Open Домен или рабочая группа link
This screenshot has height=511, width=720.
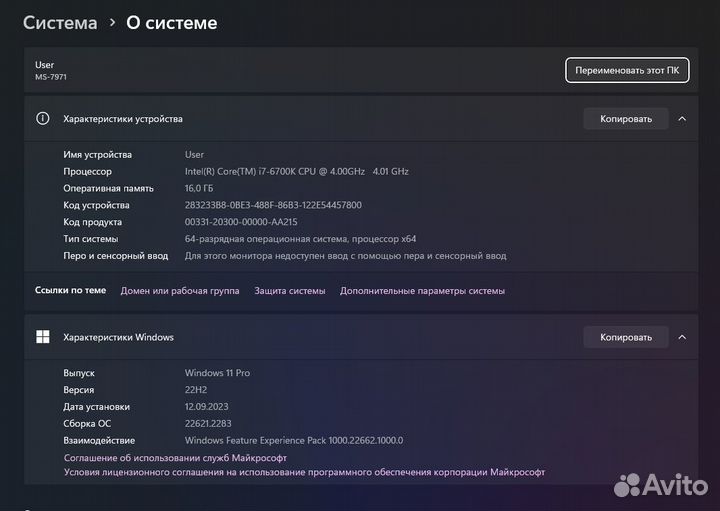[x=180, y=291]
